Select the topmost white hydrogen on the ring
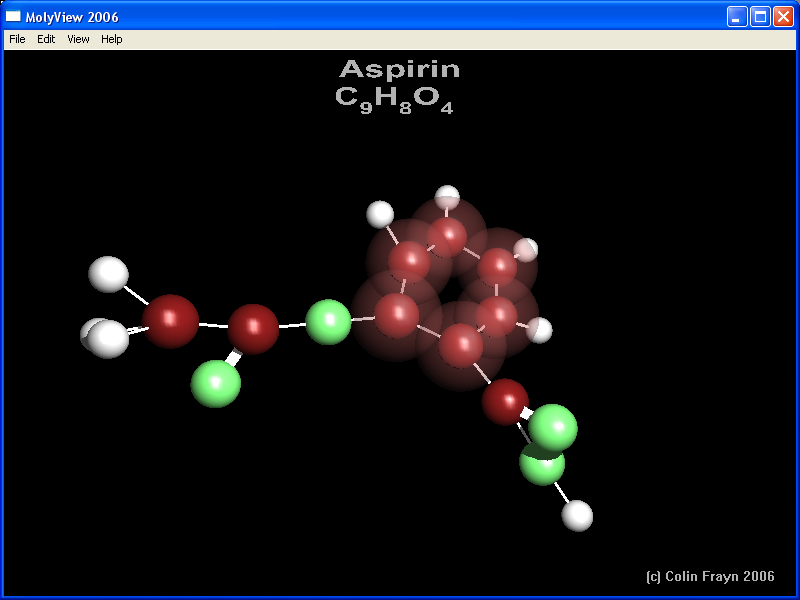Image resolution: width=800 pixels, height=600 pixels. (x=447, y=197)
